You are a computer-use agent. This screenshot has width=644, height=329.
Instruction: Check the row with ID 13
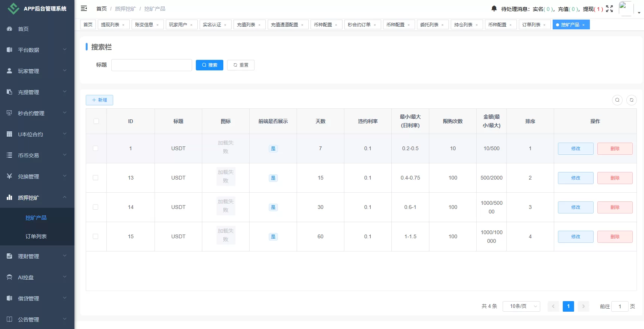95,178
